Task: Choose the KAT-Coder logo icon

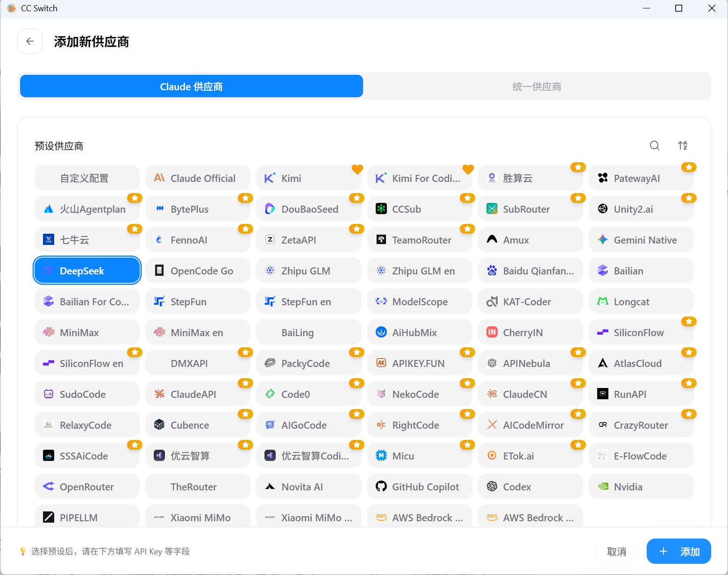Action: pos(492,302)
